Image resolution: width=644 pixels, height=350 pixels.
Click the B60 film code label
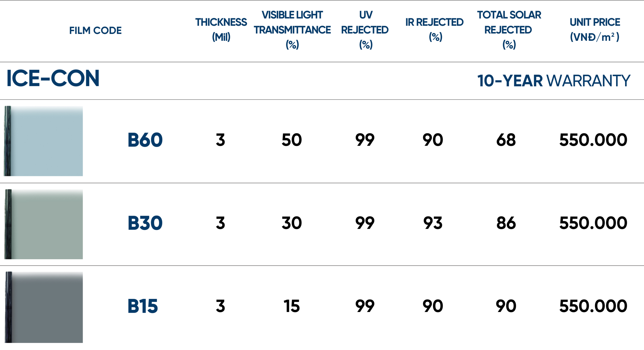145,140
